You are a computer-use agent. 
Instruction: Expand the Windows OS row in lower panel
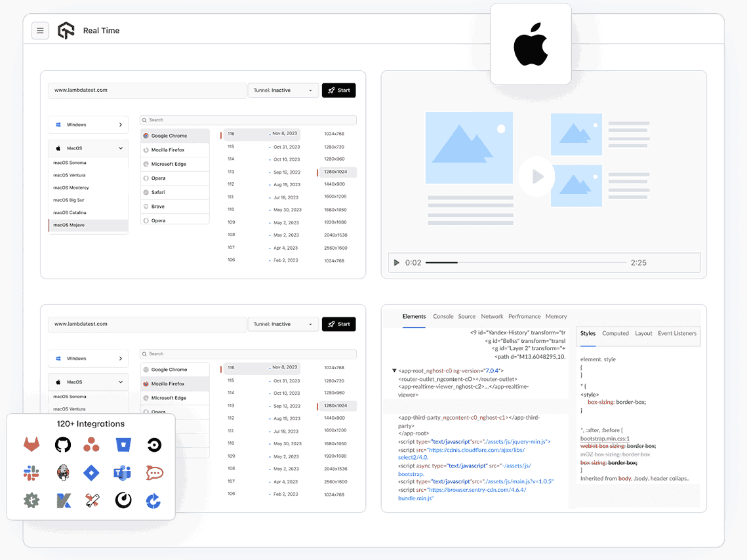pyautogui.click(x=88, y=359)
